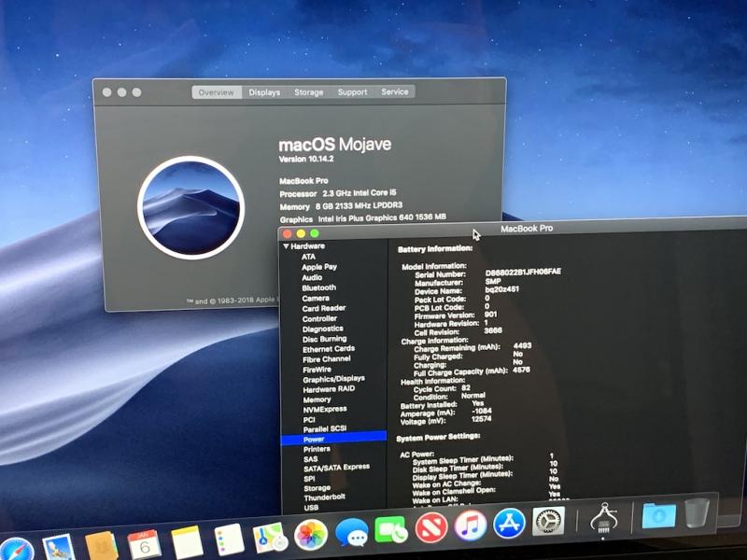
Task: Launch Reminders from the Dock
Action: (229, 539)
